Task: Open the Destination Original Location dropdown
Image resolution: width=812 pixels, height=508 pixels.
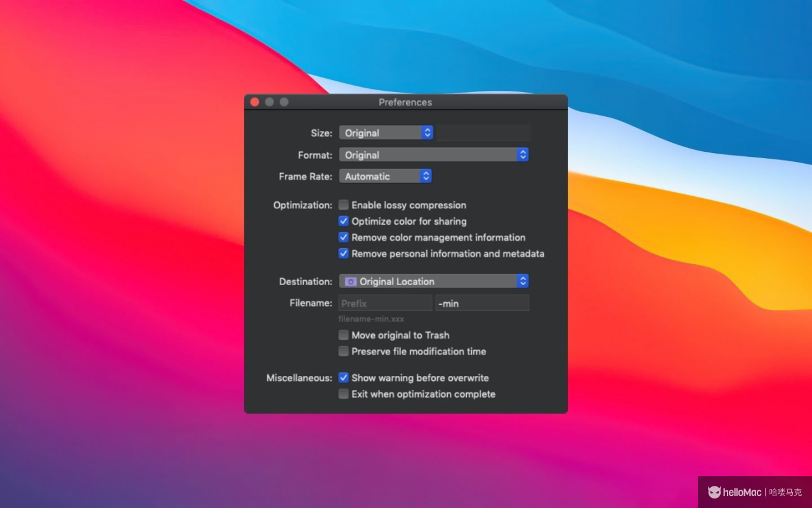Action: (x=433, y=281)
